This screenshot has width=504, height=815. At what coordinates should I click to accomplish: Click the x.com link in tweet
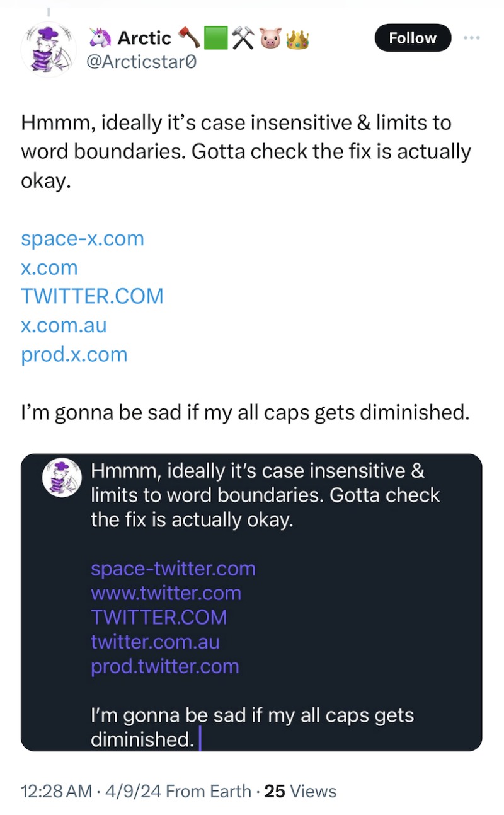click(50, 268)
